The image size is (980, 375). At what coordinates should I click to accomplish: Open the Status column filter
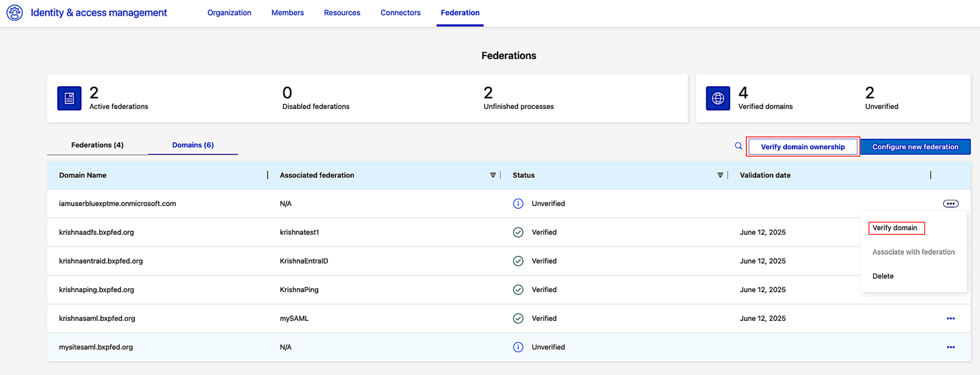click(x=720, y=175)
